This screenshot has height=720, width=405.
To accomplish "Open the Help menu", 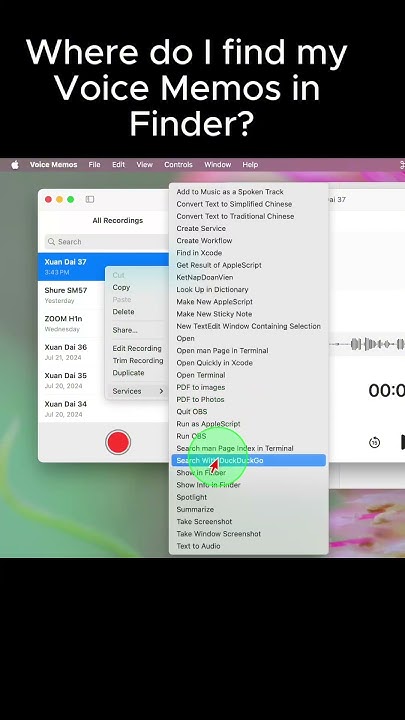I will pos(250,164).
